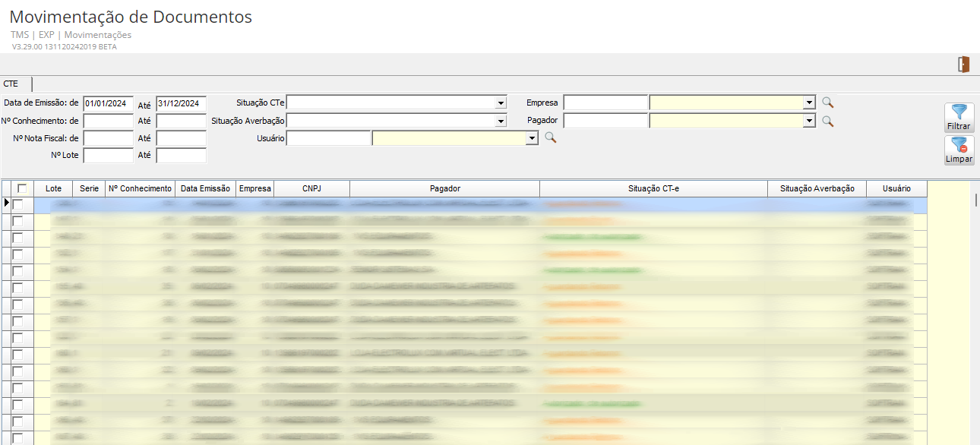Click the Nº Conhecimento 'de' field
This screenshot has height=445, width=980.
109,121
